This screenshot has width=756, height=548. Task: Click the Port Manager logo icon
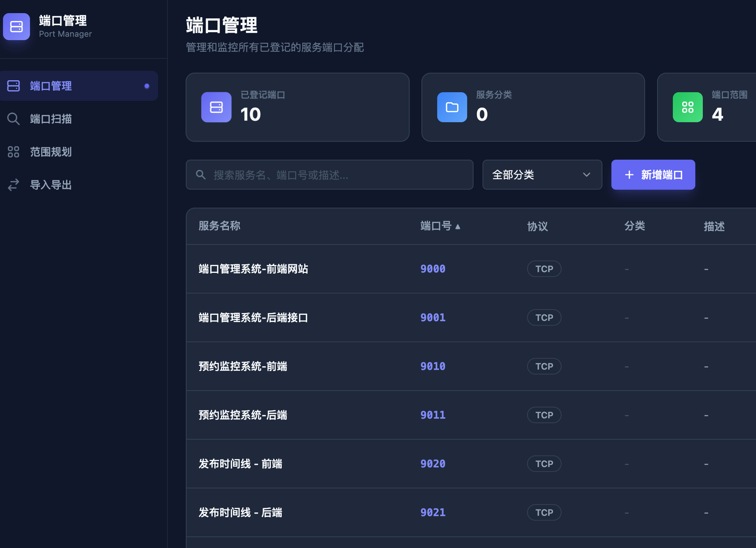click(16, 27)
